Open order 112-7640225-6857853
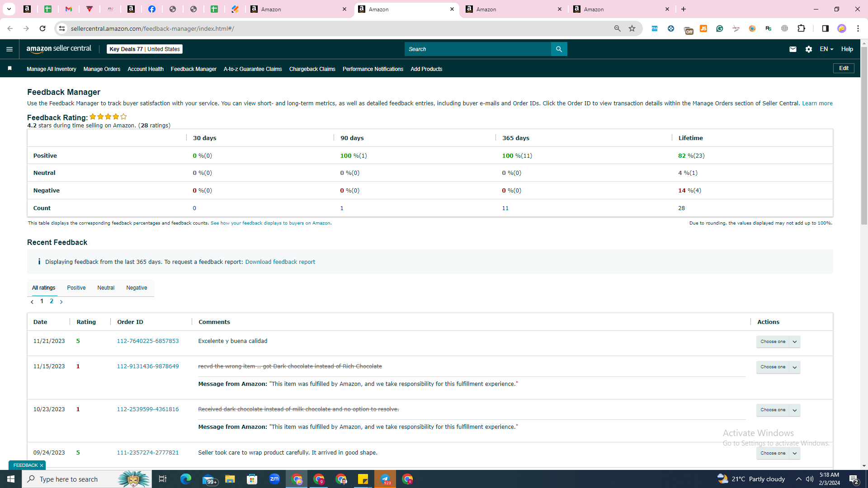This screenshot has height=488, width=868. (x=148, y=341)
